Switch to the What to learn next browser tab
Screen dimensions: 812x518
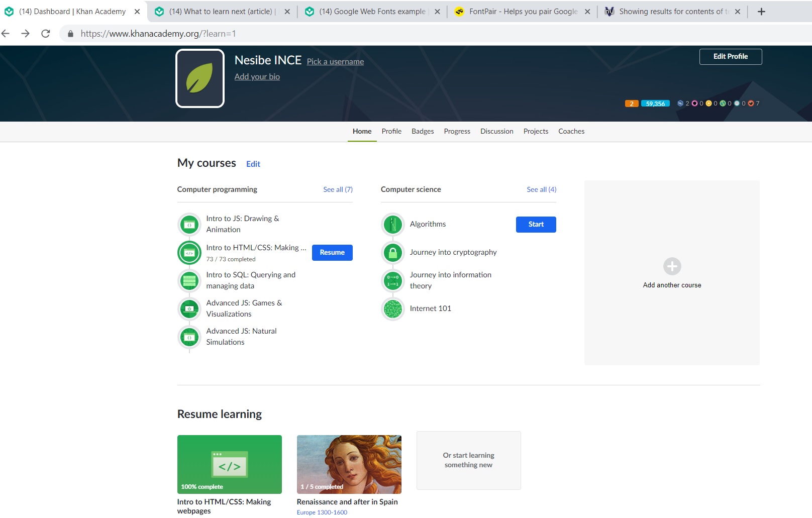coord(223,12)
